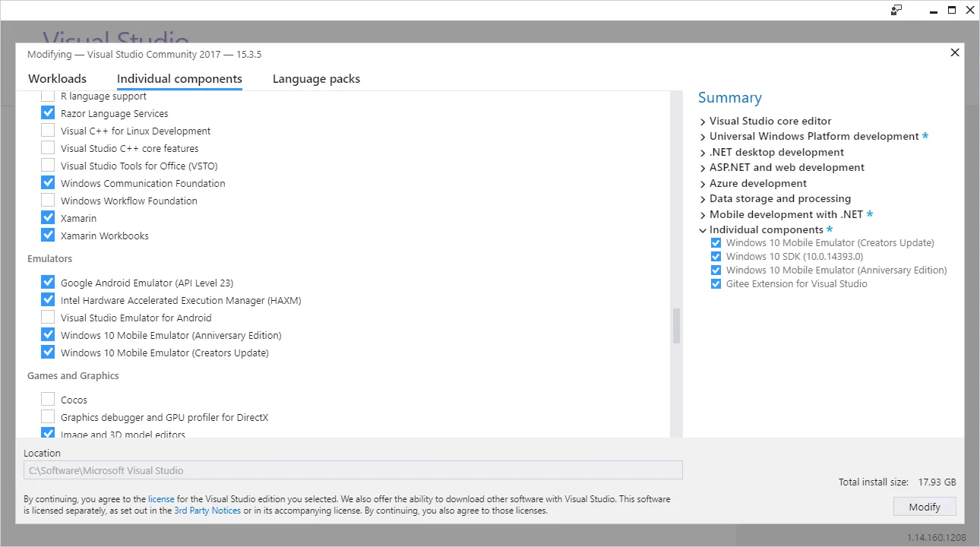
Task: Expand the .NET desktop development entry
Action: coord(703,153)
